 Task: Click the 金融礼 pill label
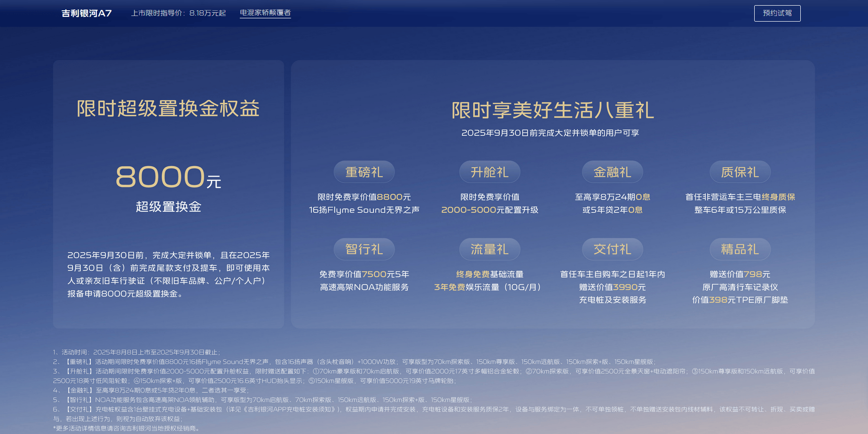612,172
